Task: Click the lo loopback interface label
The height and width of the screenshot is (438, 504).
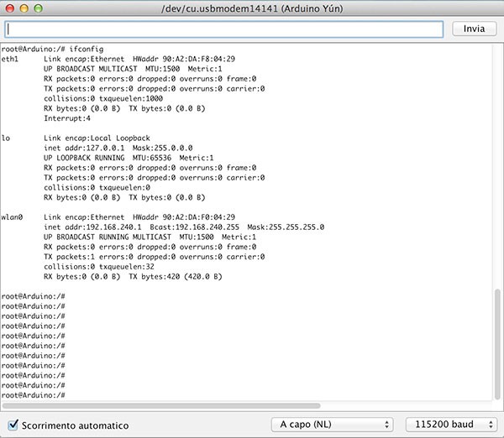Action: [6, 138]
